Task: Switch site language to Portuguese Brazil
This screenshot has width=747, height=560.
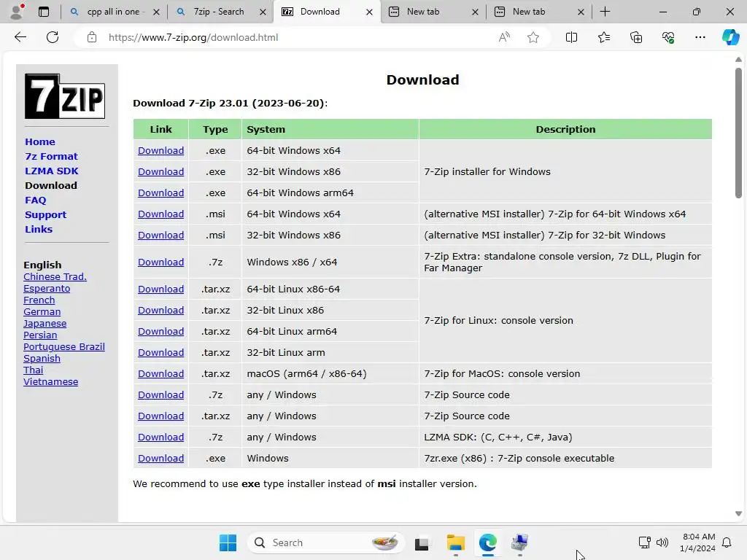Action: point(64,346)
